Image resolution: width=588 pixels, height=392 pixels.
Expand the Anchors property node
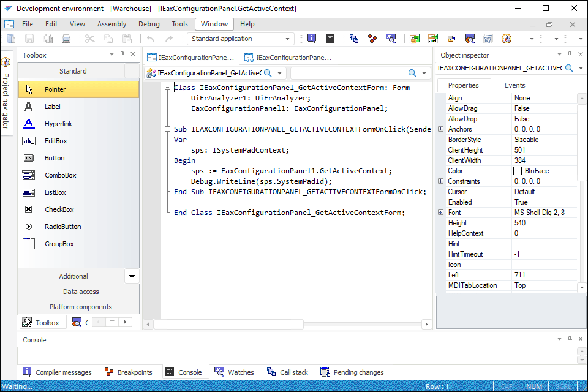pos(441,129)
